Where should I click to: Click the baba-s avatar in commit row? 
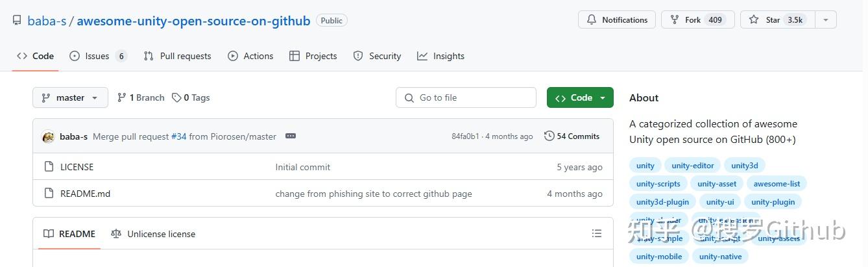[x=48, y=136]
